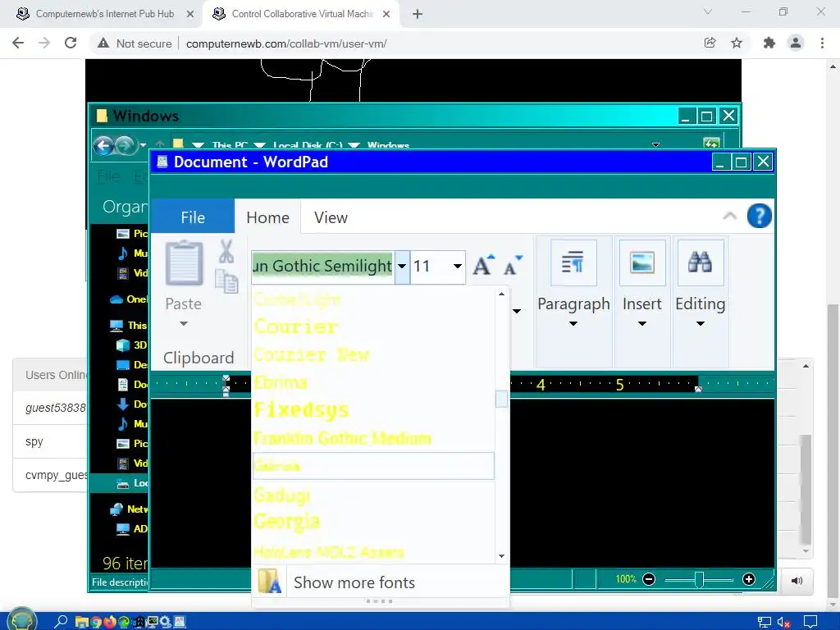
Task: Choose the Ebrima font
Action: coord(281,382)
